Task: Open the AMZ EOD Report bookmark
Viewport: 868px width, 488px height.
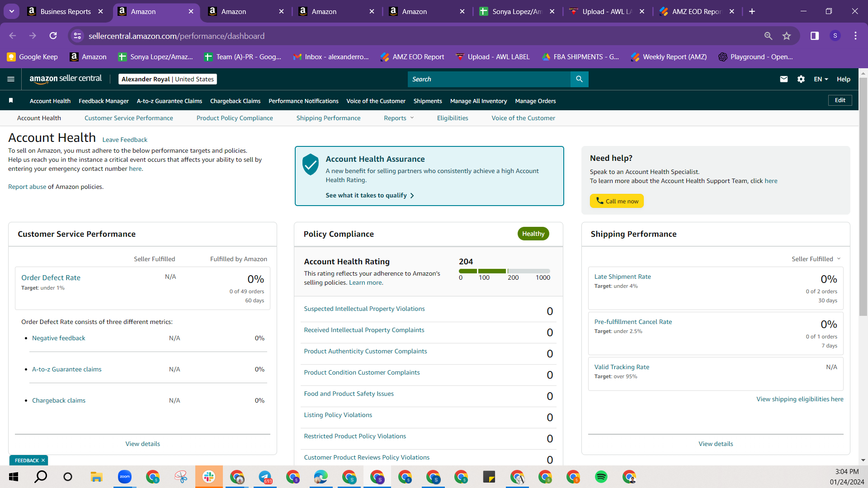Action: coord(412,57)
